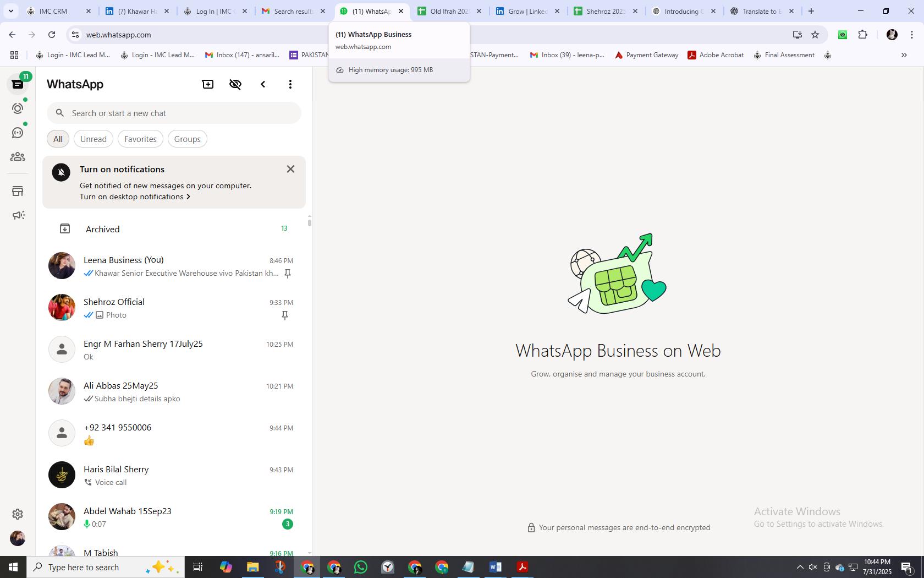This screenshot has width=924, height=578.
Task: Open Payment Gateway bookmark
Action: point(647,55)
